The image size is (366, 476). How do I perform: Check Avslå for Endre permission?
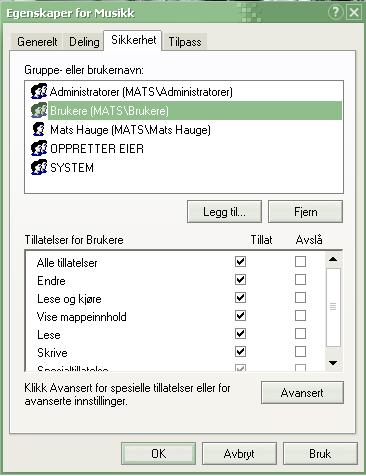point(300,279)
